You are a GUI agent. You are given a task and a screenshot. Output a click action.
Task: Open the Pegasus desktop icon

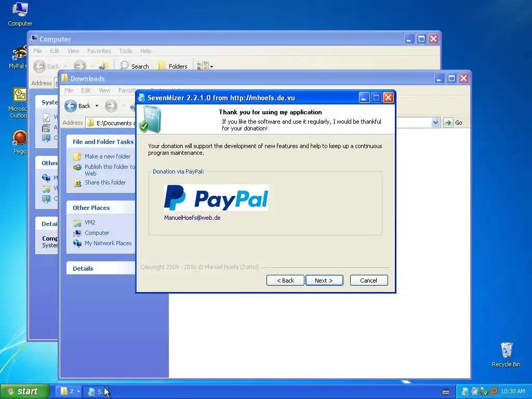[19, 142]
